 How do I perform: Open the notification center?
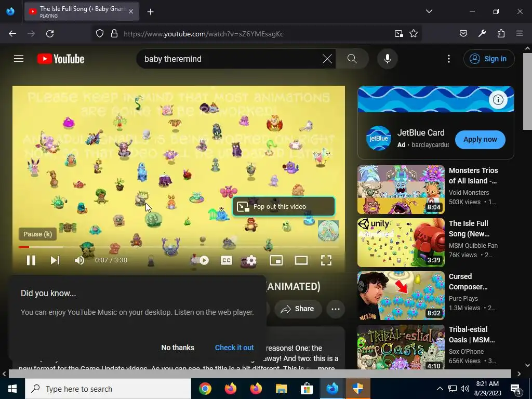(516, 389)
